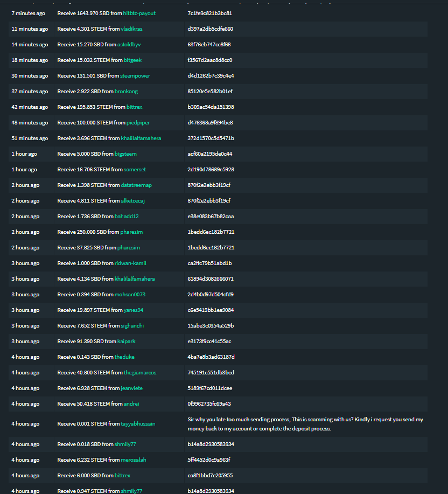The width and height of the screenshot is (448, 494).
Task: Open the datatreemap sender link
Action: point(136,185)
